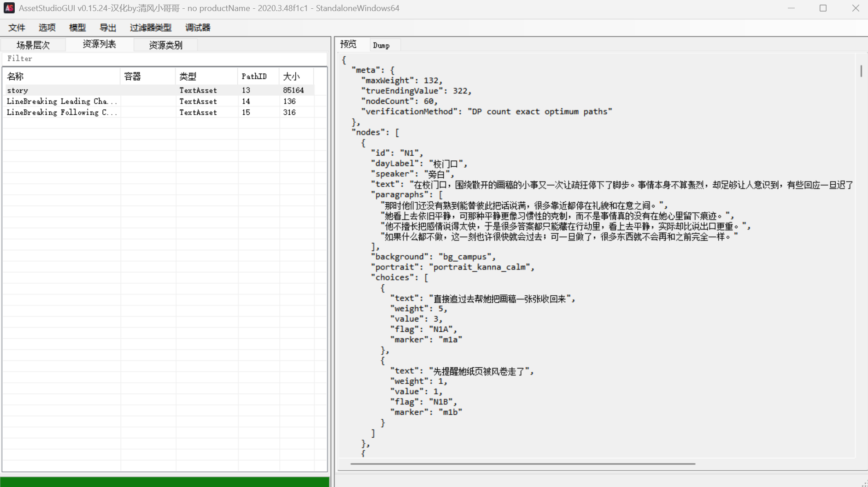868x487 pixels.
Task: Click the AssetStudio app icon in title bar
Action: click(9, 8)
